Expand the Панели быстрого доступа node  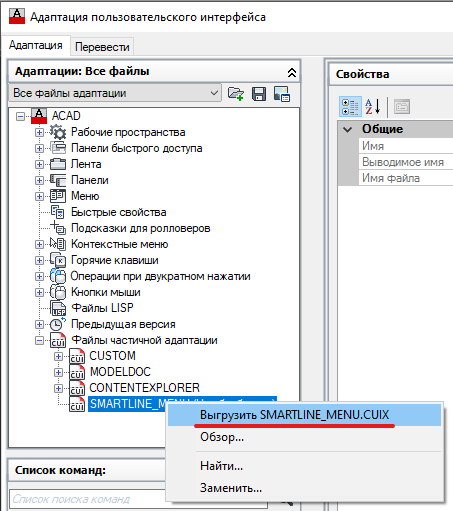pos(39,148)
